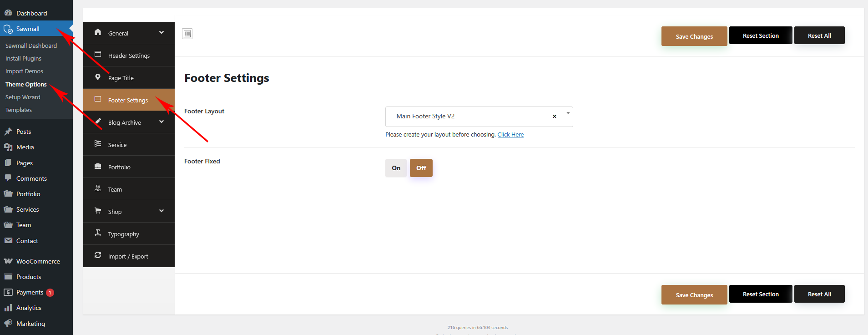Click the Team person icon in options panel

(x=98, y=188)
